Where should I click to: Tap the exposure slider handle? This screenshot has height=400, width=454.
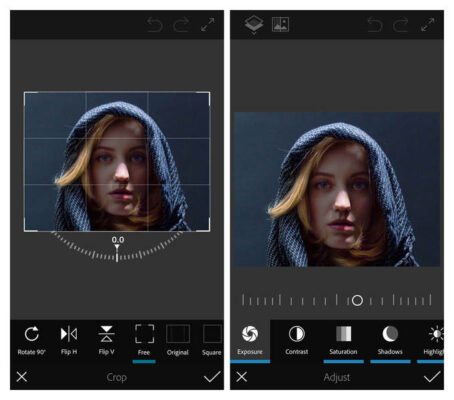coord(357,300)
